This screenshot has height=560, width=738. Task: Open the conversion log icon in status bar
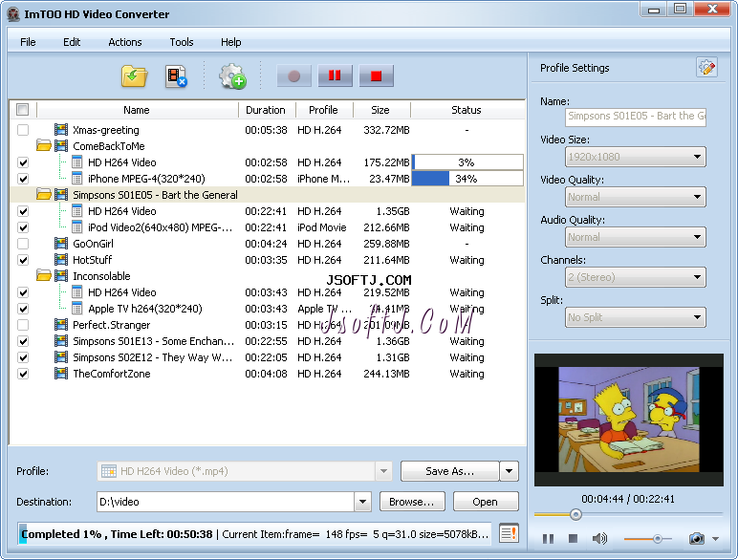[509, 533]
